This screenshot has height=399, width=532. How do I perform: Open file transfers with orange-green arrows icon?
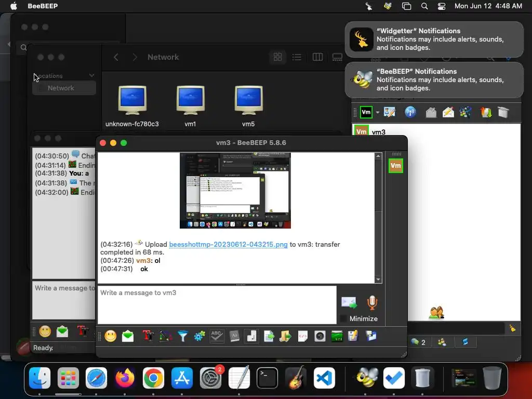point(486,112)
